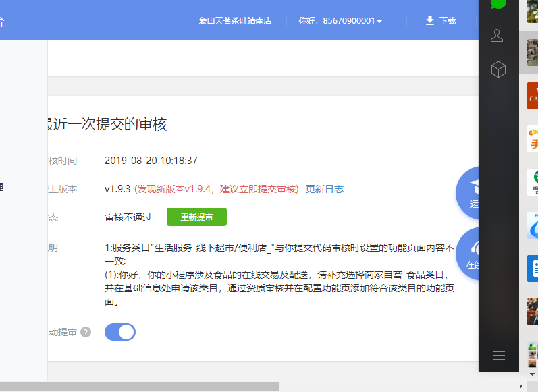Open the WeChat contacts icon in sidebar
The width and height of the screenshot is (538, 392).
coord(498,36)
